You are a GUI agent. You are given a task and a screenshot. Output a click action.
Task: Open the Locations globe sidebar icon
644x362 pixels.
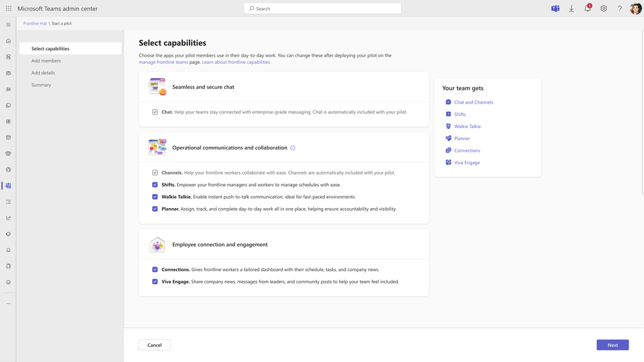point(8,169)
